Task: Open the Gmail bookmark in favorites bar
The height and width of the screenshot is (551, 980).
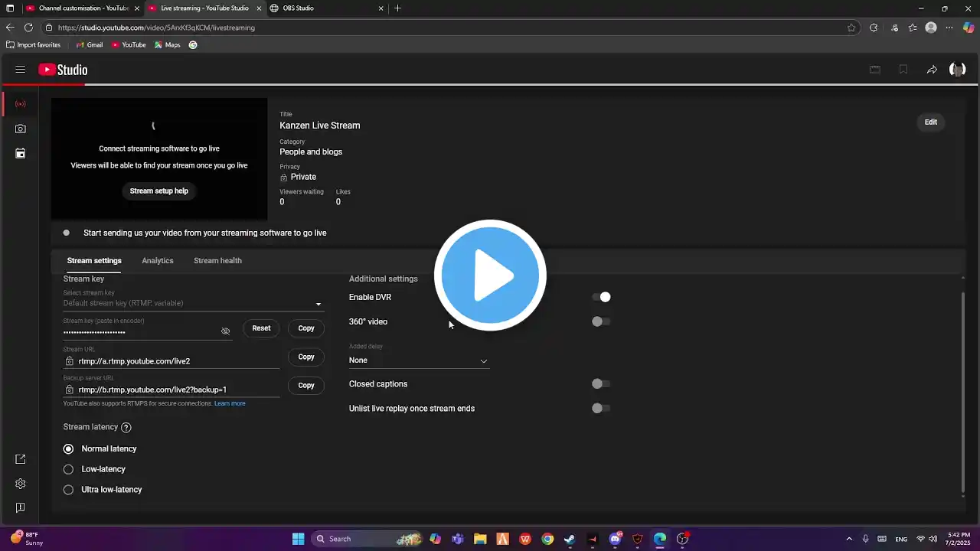Action: pos(90,45)
